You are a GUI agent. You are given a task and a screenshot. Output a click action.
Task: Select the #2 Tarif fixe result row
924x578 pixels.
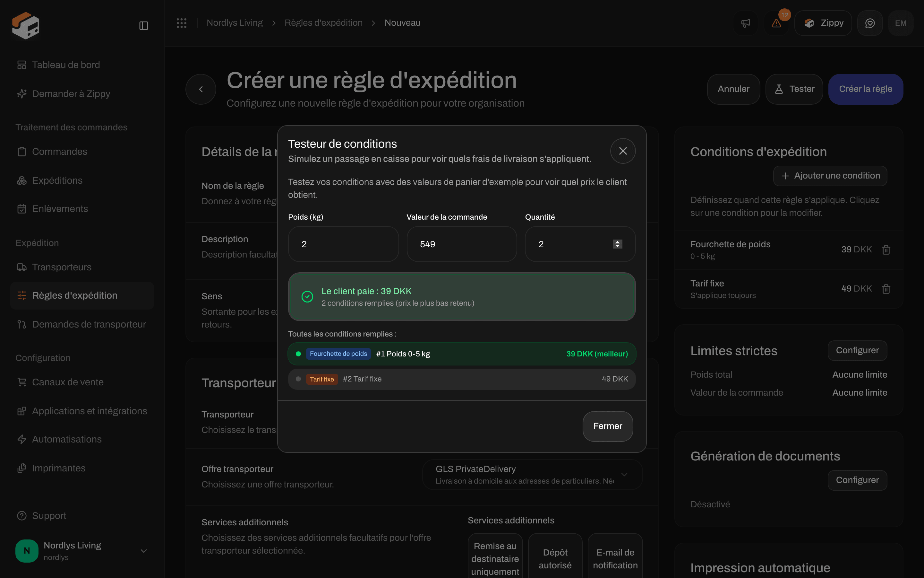coord(462,379)
